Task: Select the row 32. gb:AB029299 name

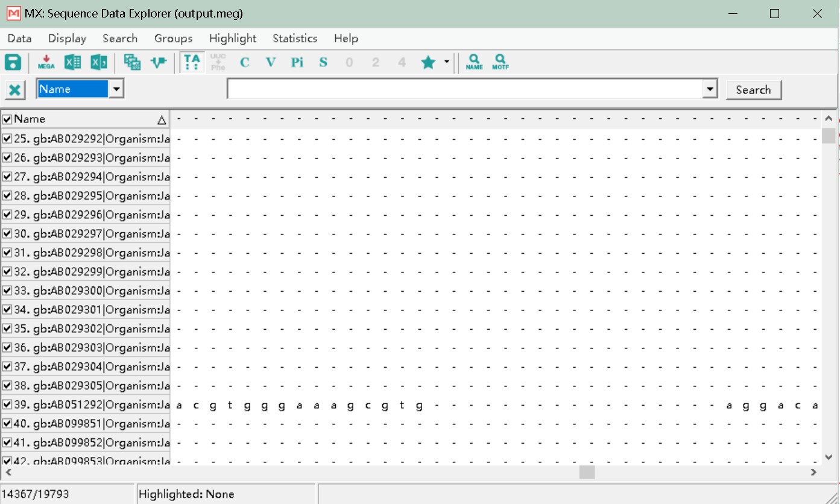Action: click(92, 272)
